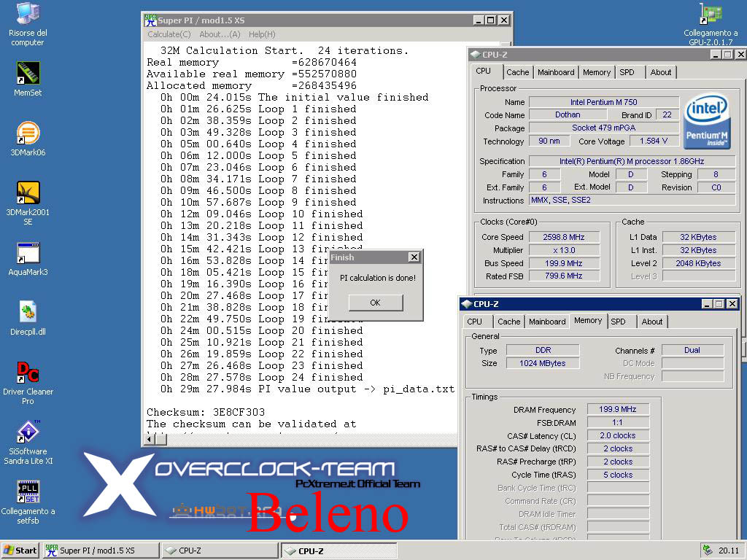Switch to Mainboard tab in upper CPU-Z window
747x560 pixels.
point(556,72)
